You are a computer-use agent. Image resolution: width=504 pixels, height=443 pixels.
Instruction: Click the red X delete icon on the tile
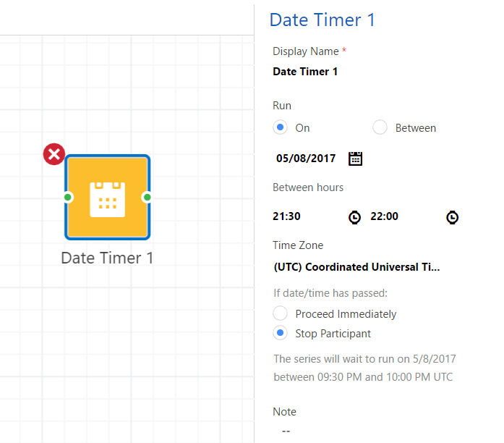[54, 154]
